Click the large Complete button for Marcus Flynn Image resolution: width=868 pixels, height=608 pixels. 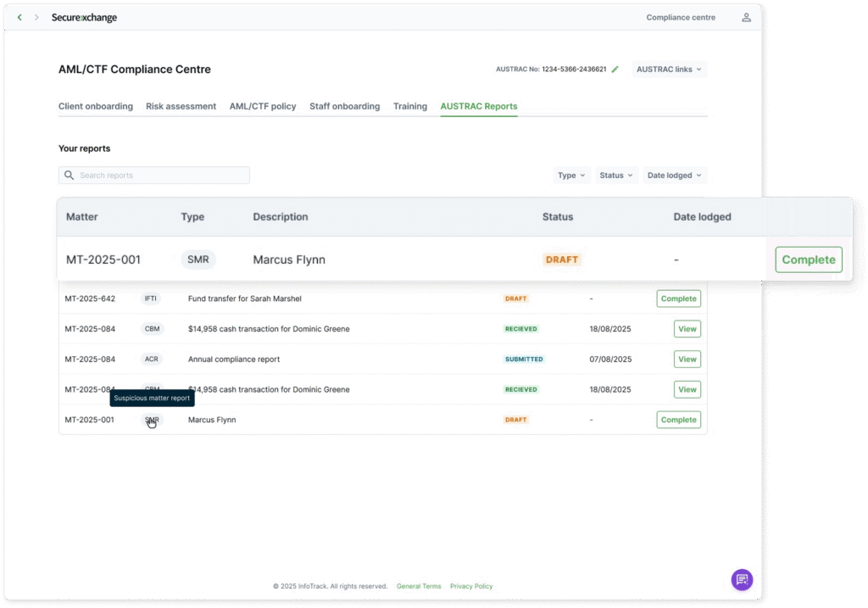[808, 259]
